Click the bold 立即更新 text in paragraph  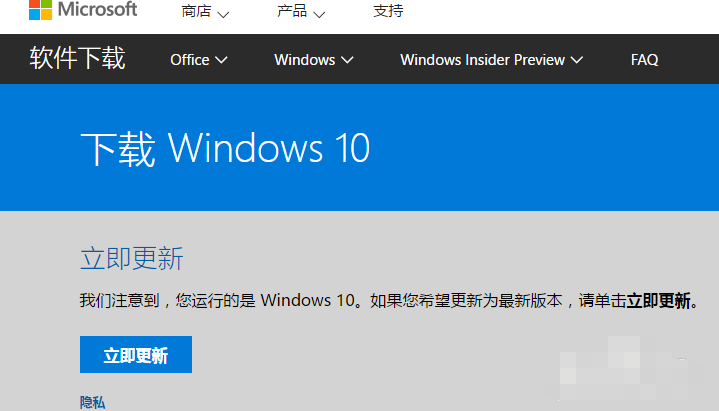pyautogui.click(x=659, y=301)
